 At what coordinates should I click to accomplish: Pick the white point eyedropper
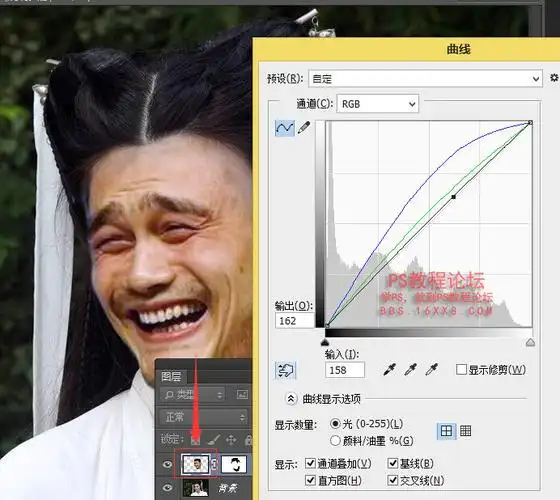pos(432,370)
